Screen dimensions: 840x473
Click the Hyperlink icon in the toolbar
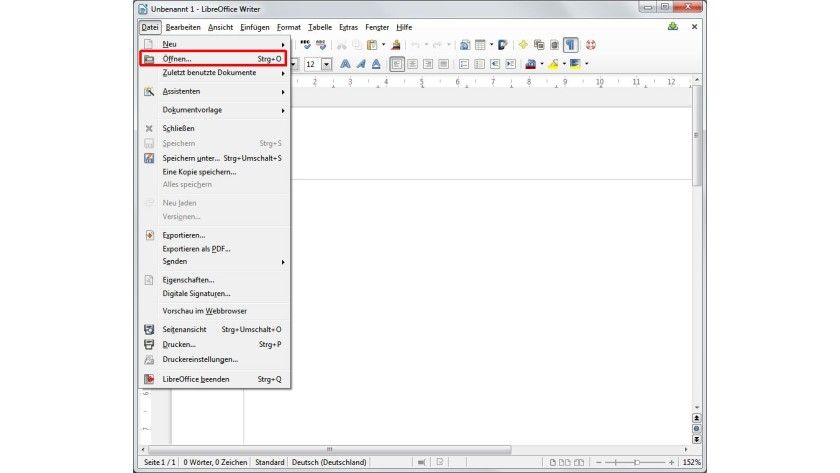click(x=464, y=45)
